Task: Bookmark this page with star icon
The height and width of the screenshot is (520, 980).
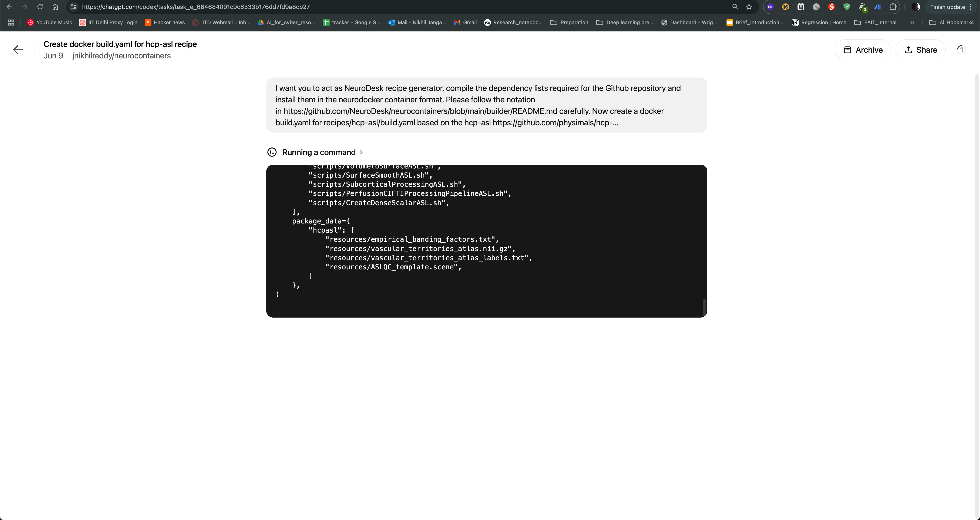Action: click(x=749, y=7)
